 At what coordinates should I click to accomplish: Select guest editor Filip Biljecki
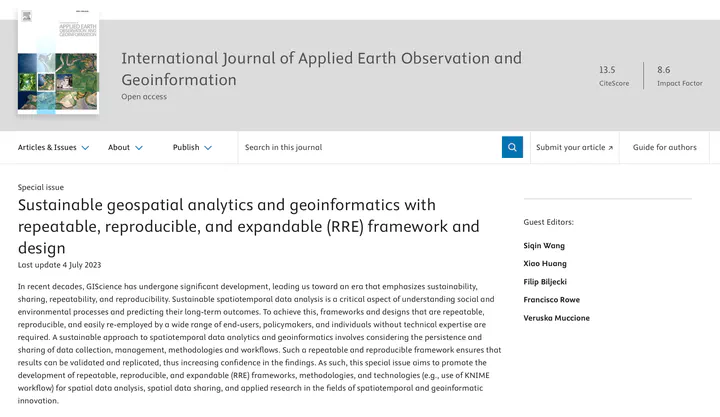click(546, 282)
